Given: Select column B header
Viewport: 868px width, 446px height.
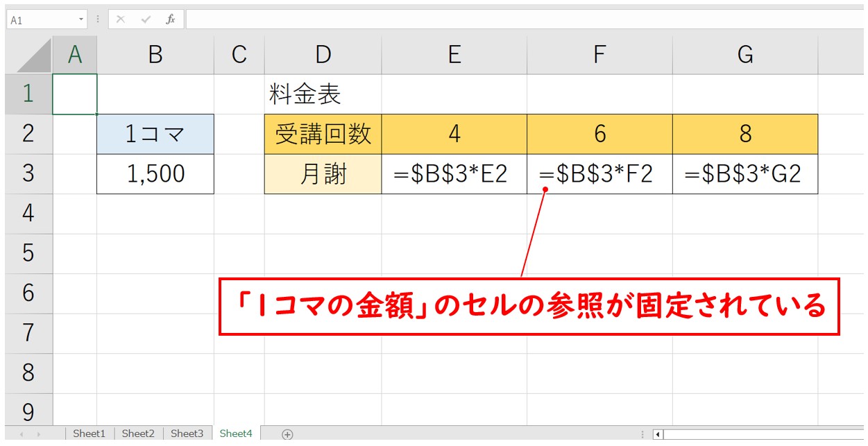Looking at the screenshot, I should coord(155,55).
